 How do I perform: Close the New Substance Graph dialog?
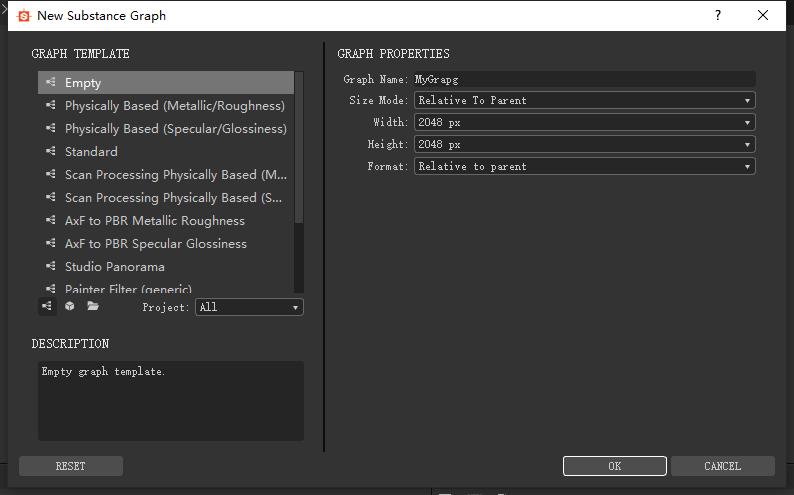763,15
